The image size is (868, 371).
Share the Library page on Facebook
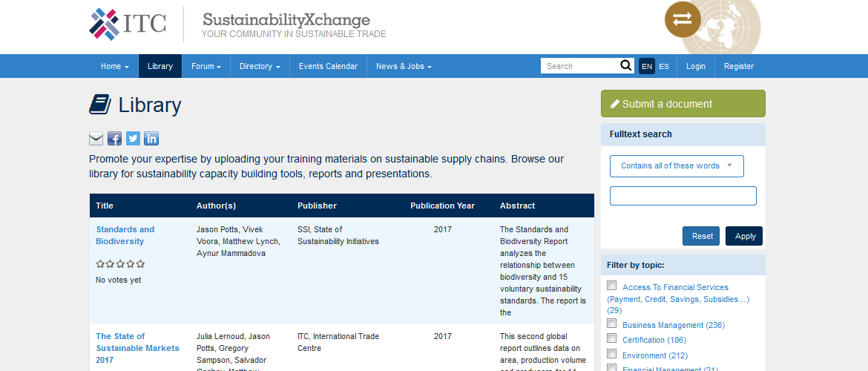point(114,139)
